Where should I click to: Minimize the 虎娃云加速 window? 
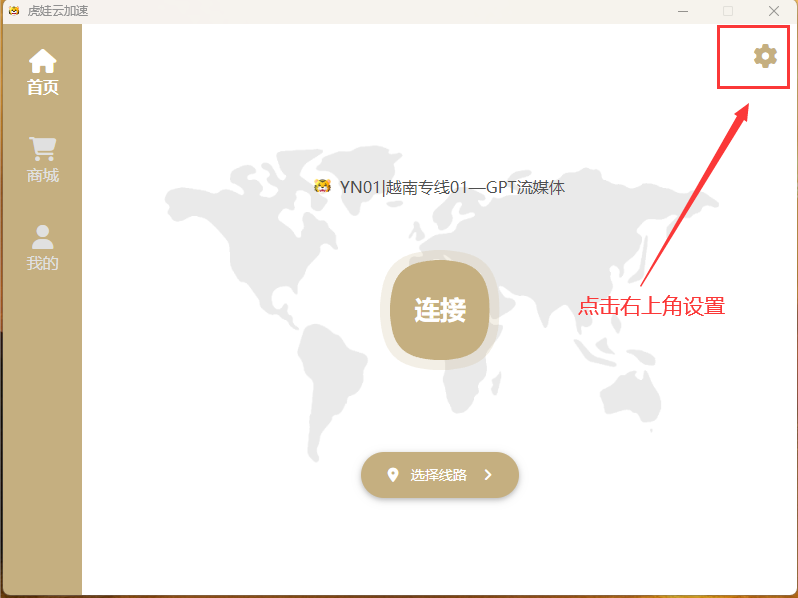click(x=682, y=11)
